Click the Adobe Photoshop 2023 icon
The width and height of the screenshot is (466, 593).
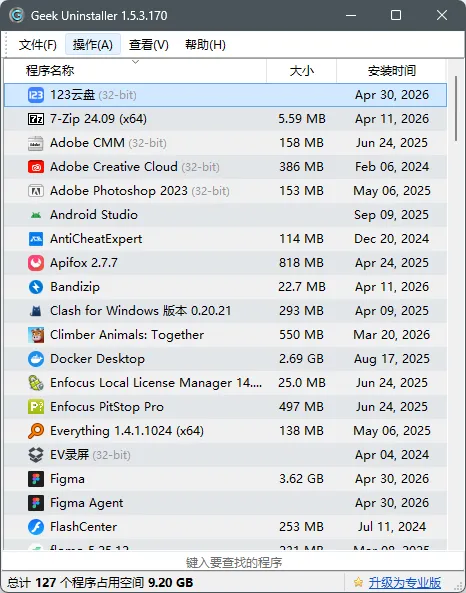[36, 191]
